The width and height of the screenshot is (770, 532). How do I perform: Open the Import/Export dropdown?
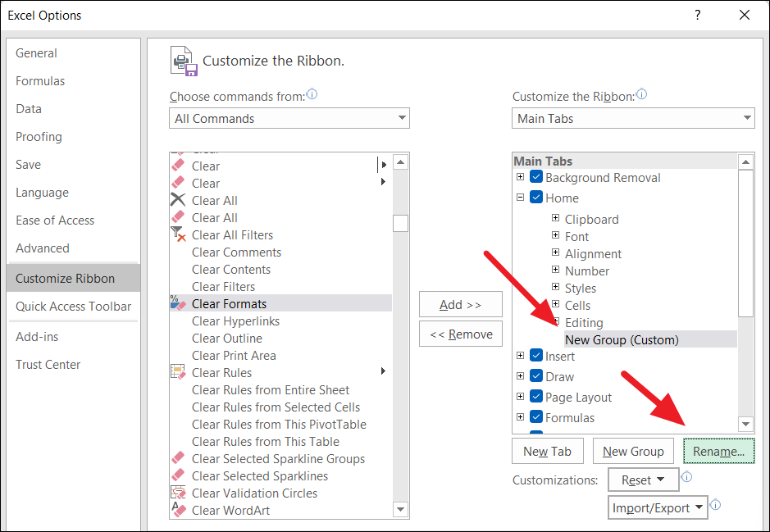pyautogui.click(x=658, y=507)
